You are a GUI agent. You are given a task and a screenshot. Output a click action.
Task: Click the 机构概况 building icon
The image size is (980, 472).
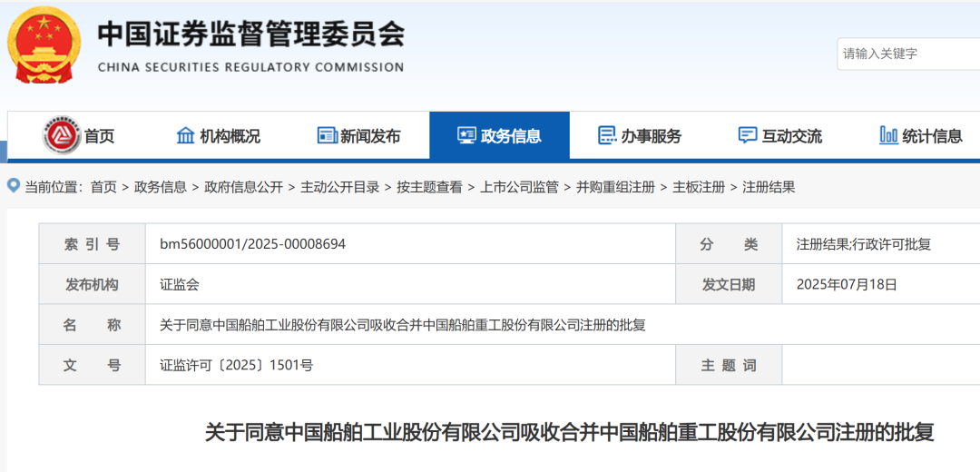(185, 136)
